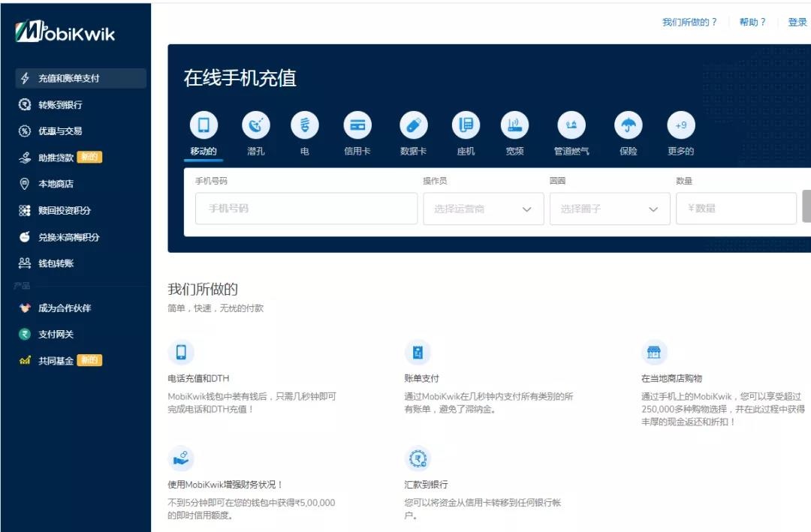Image resolution: width=811 pixels, height=532 pixels.
Task: Open the 共同基金 link
Action: [x=56, y=361]
